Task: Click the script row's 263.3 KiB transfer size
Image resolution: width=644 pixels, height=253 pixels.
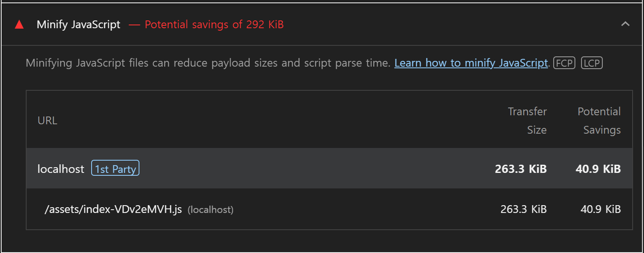Action: pos(523,209)
